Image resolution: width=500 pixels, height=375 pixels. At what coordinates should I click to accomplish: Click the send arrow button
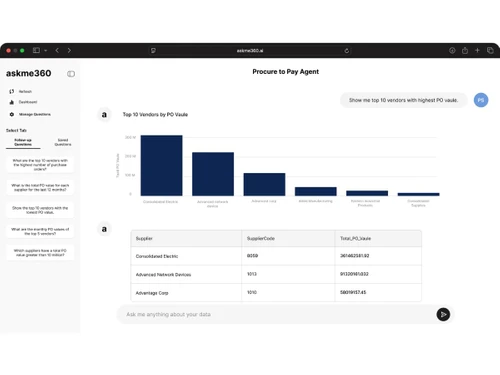pos(443,314)
